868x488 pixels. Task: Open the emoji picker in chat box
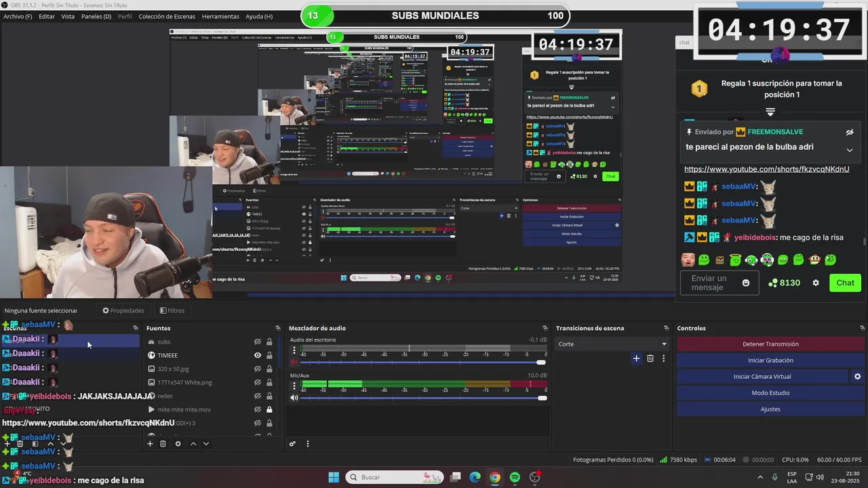[746, 283]
